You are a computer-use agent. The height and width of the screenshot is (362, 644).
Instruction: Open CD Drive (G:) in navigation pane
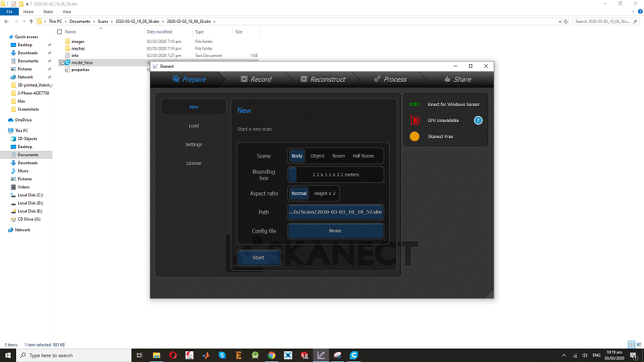point(29,219)
